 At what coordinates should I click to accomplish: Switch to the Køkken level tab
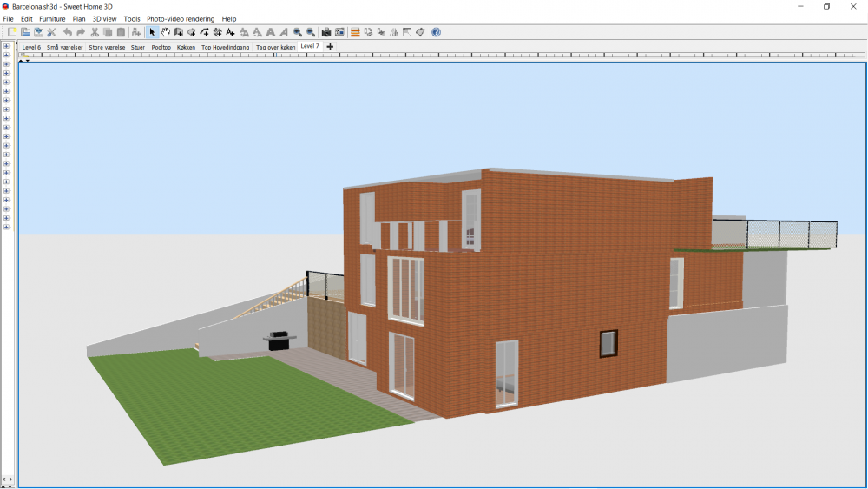[186, 47]
